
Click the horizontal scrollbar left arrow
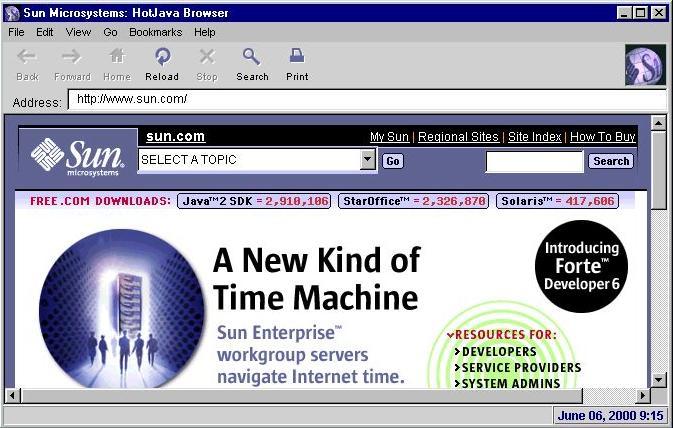tap(12, 395)
